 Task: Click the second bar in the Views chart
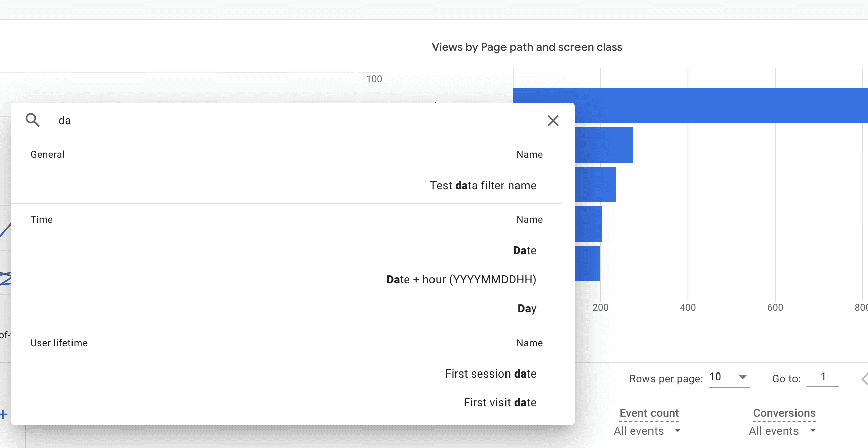[604, 145]
